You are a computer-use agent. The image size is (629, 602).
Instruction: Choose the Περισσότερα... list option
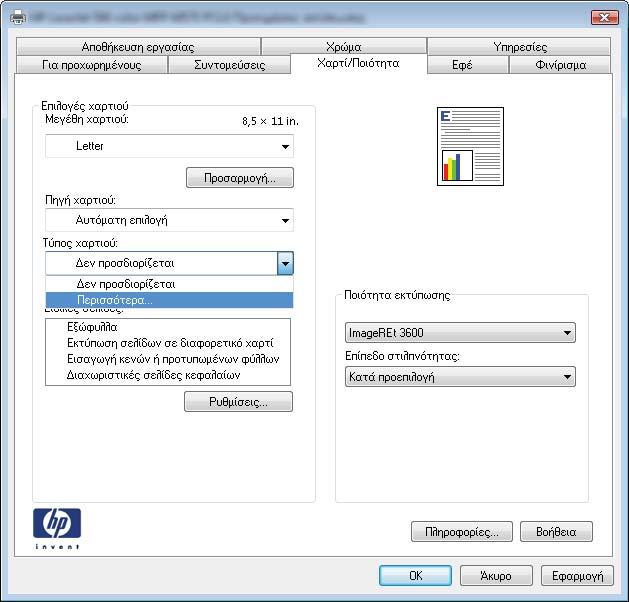tap(169, 300)
